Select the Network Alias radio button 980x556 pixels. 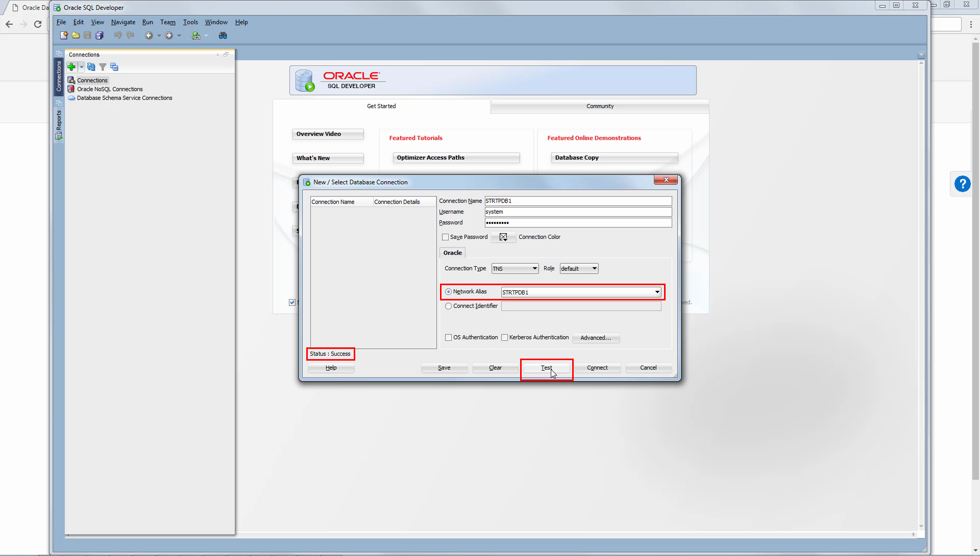(x=448, y=292)
